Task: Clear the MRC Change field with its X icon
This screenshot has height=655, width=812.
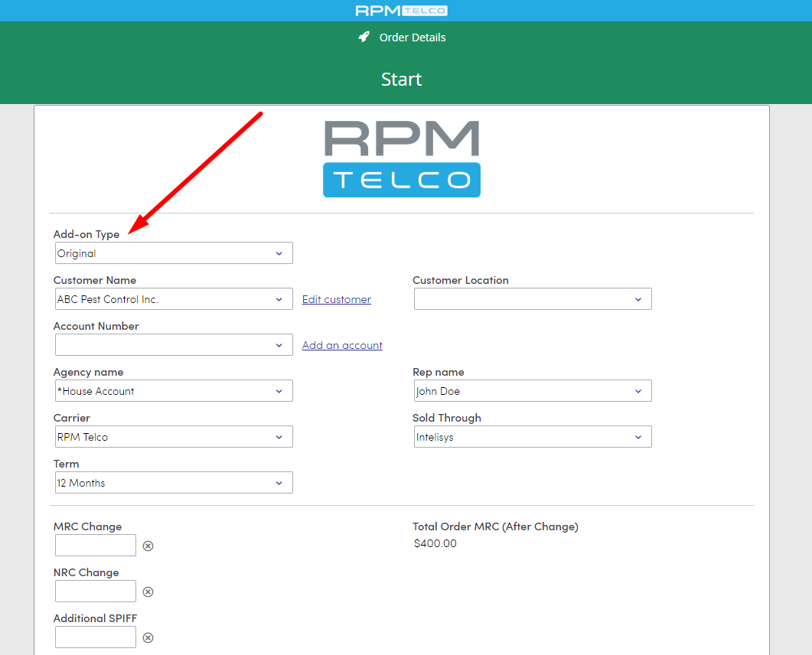Action: click(x=148, y=546)
